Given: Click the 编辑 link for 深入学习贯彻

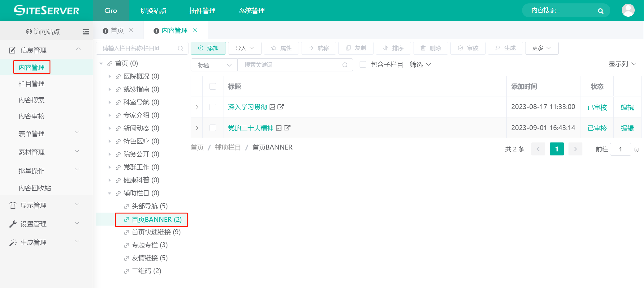Looking at the screenshot, I should [627, 107].
